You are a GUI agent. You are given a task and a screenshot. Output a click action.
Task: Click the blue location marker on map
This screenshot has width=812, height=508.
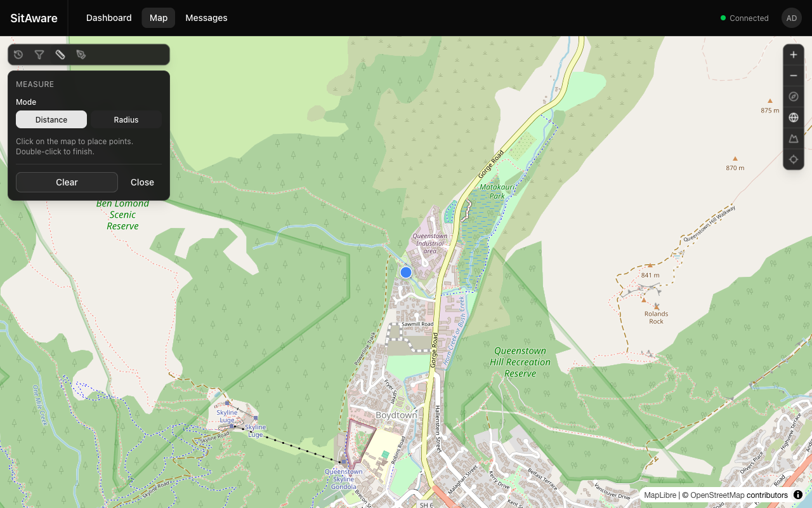[x=406, y=272]
